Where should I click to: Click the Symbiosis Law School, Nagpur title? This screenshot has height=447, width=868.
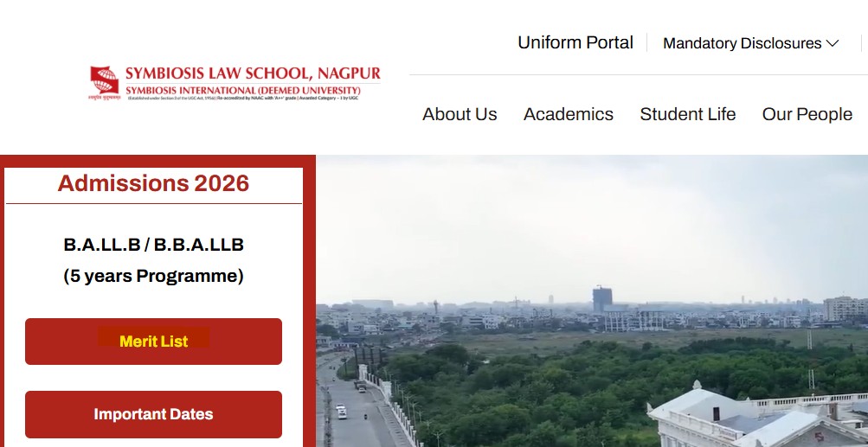click(253, 73)
